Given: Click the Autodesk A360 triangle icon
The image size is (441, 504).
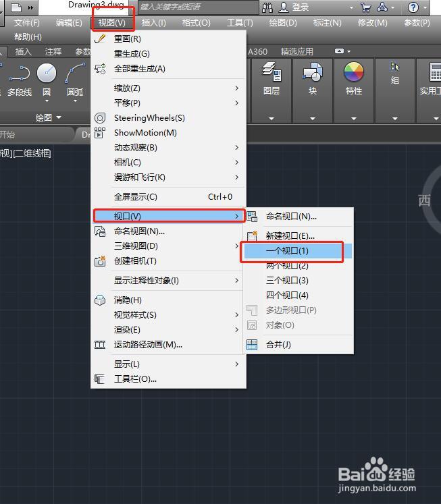Looking at the screenshot, I should (382, 7).
